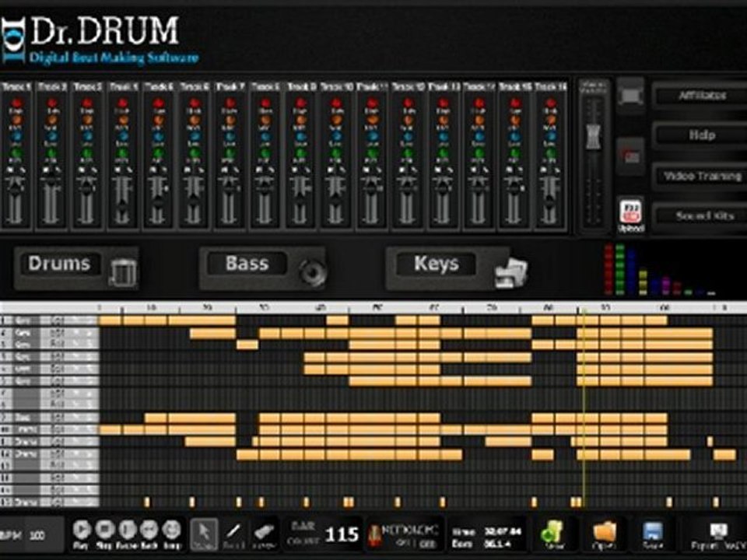Image resolution: width=747 pixels, height=560 pixels.
Task: Select the Bass row 9 header
Action: click(x=50, y=418)
